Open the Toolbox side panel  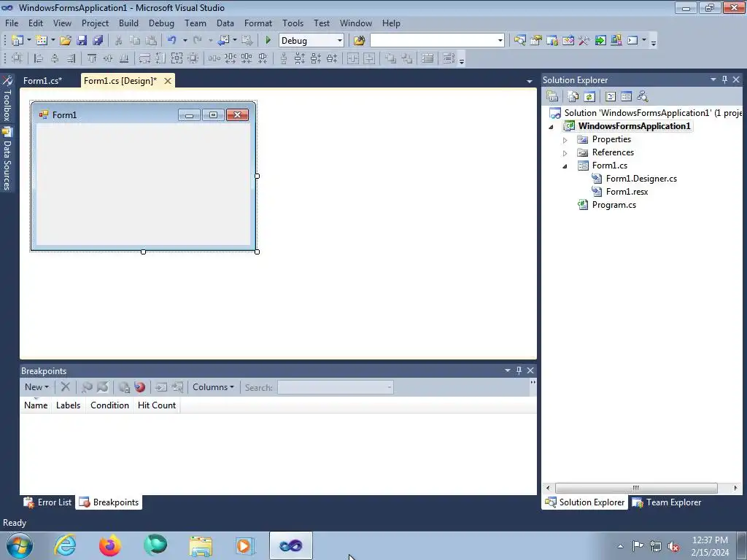(7, 99)
